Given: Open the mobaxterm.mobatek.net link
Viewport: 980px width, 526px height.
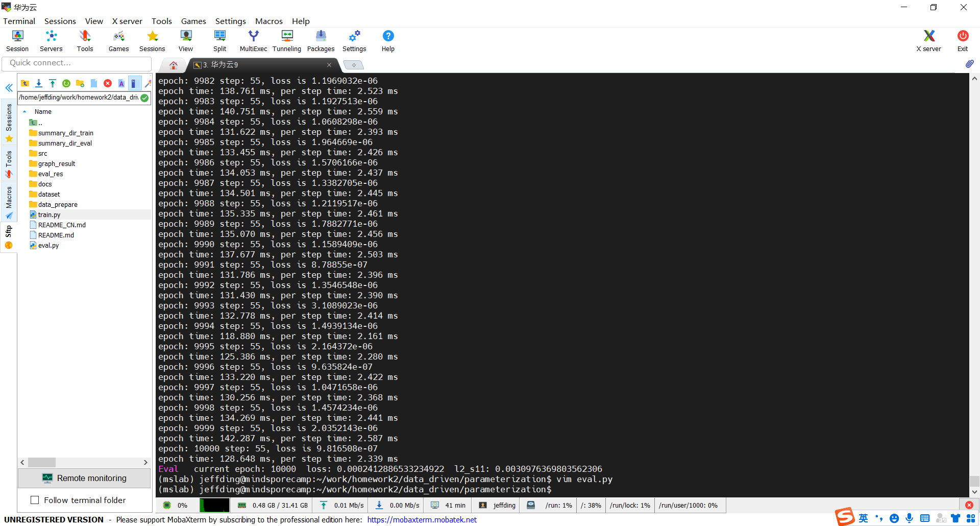Looking at the screenshot, I should click(422, 520).
